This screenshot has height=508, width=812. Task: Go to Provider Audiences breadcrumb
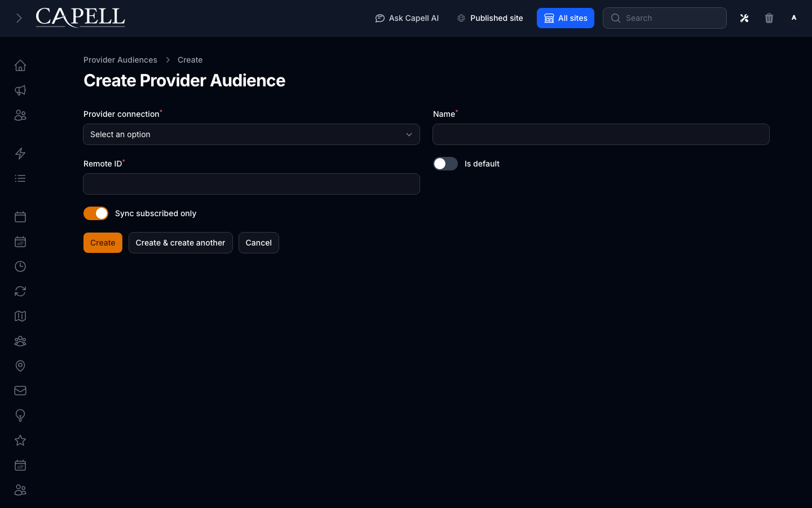[120, 60]
